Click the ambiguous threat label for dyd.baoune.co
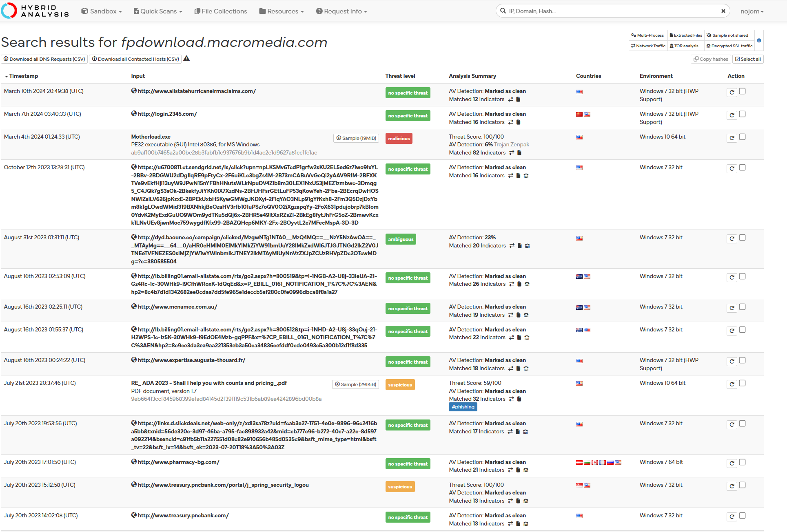 click(401, 239)
